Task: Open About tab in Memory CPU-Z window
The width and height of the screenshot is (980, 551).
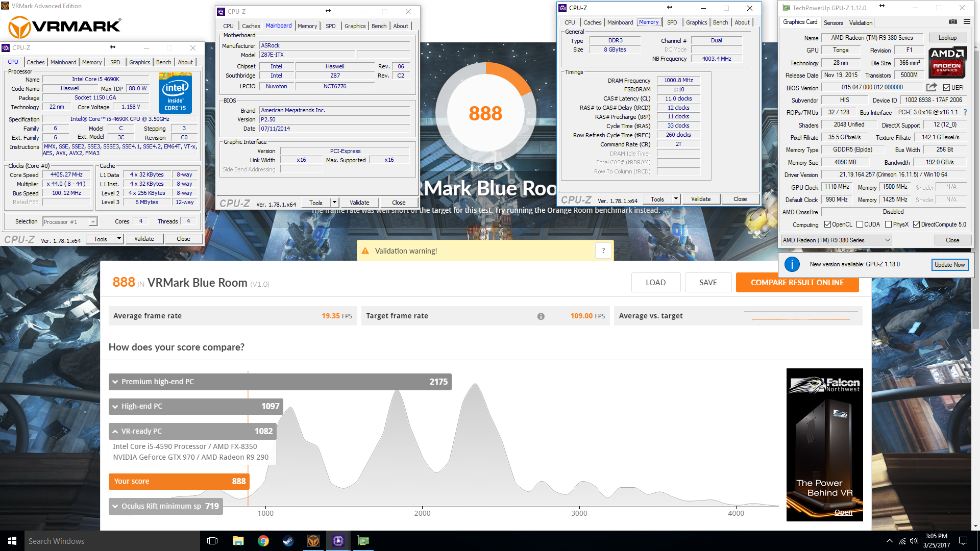Action: coord(742,22)
